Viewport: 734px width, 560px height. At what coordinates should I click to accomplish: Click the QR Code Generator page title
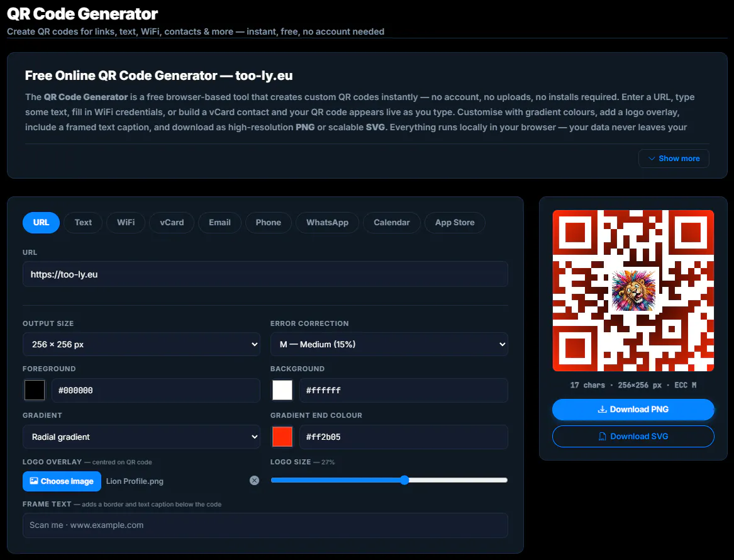coord(82,14)
